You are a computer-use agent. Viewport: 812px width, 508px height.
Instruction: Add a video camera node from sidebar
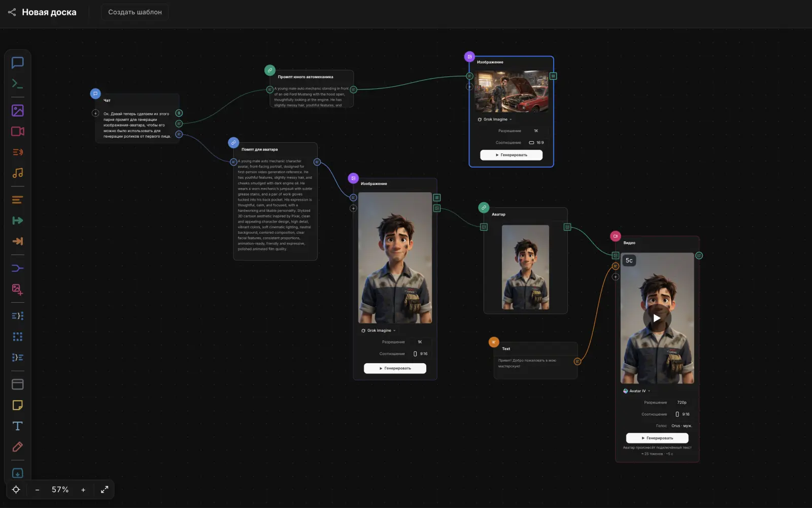[18, 132]
